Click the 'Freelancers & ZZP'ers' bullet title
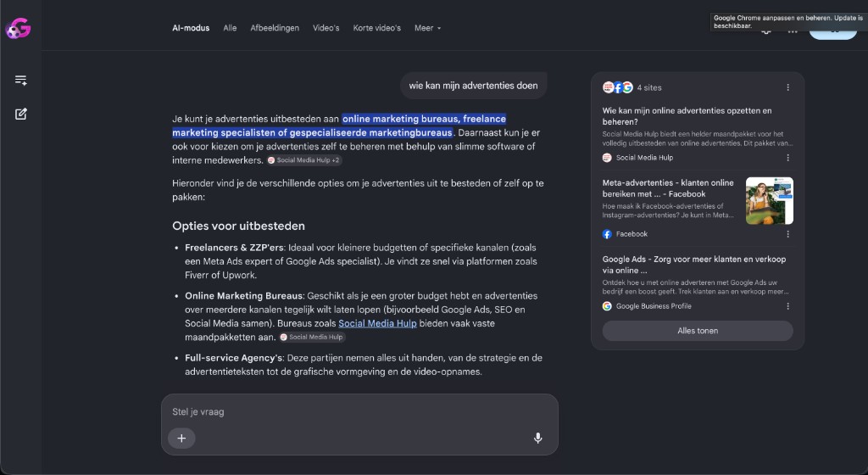The width and height of the screenshot is (868, 475). (x=234, y=248)
